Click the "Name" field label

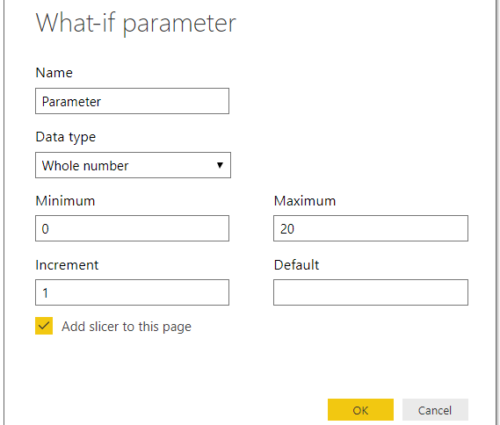click(x=54, y=72)
